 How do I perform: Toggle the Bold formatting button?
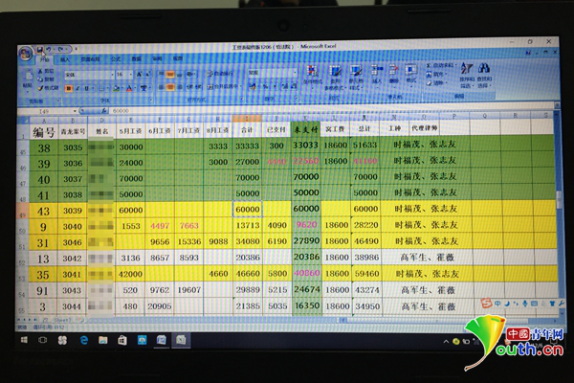(x=68, y=88)
